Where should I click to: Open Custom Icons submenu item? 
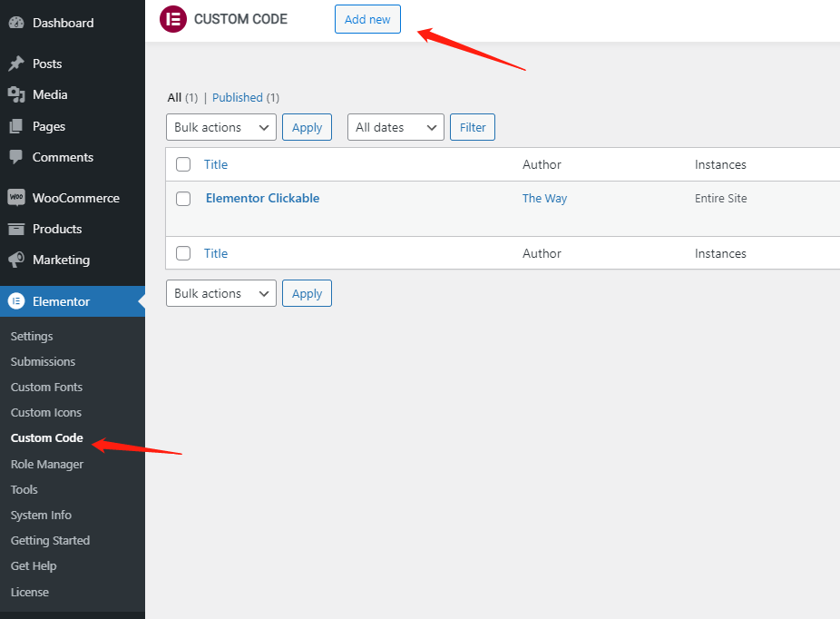pyautogui.click(x=46, y=412)
